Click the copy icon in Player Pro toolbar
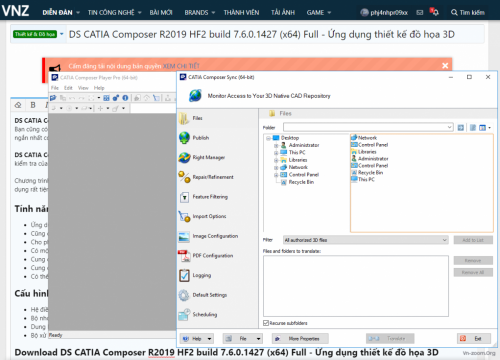 [x=63, y=98]
